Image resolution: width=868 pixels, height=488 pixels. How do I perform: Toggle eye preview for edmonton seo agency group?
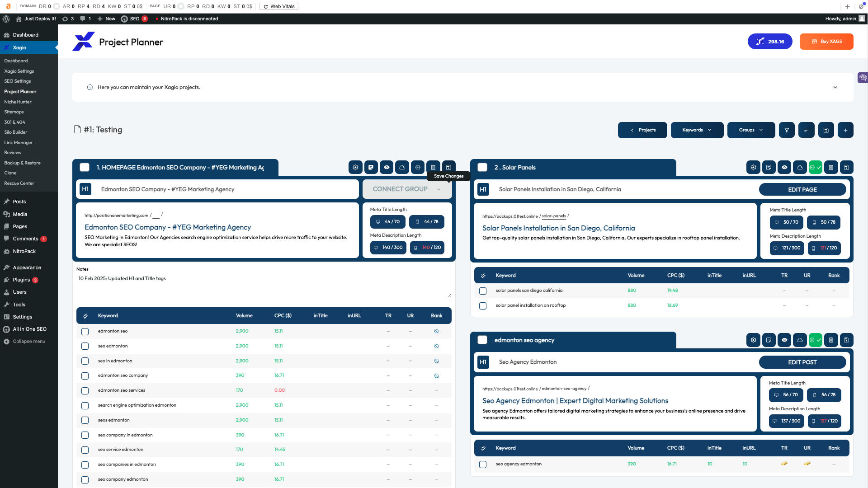coord(784,340)
